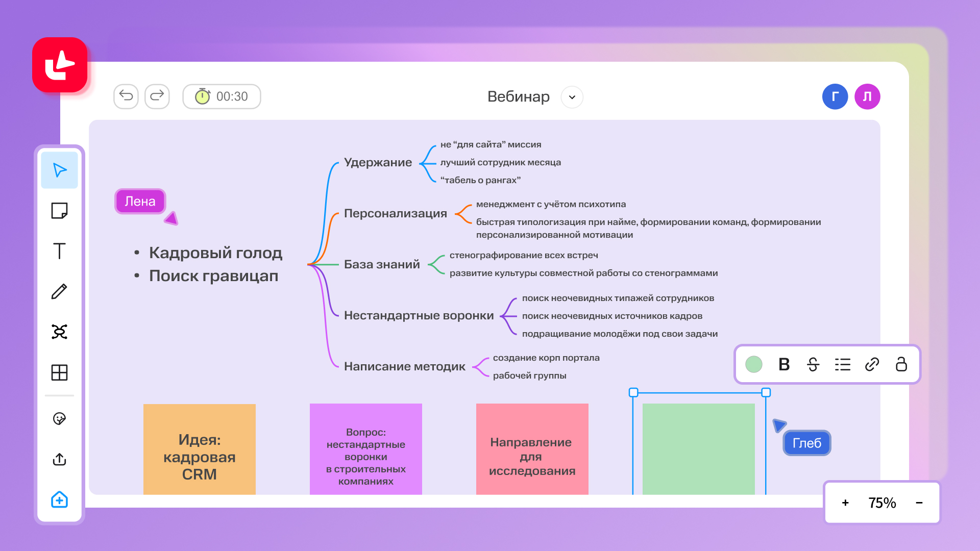Click the upload icon in sidebar
980x551 pixels.
59,459
